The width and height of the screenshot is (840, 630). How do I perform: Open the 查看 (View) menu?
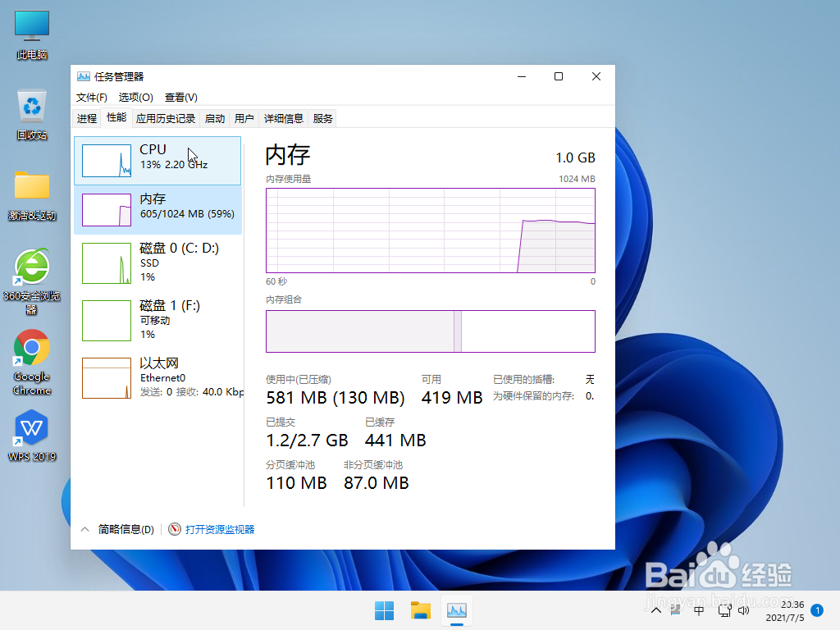(180, 97)
